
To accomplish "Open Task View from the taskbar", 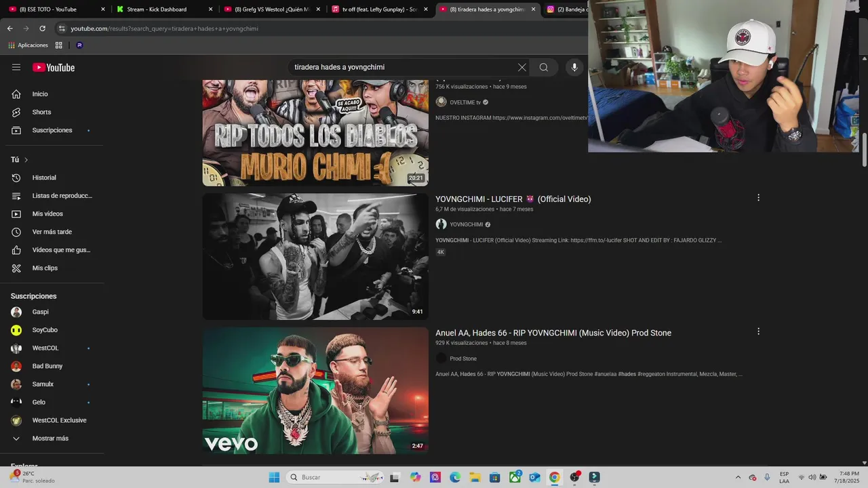I will click(x=395, y=477).
